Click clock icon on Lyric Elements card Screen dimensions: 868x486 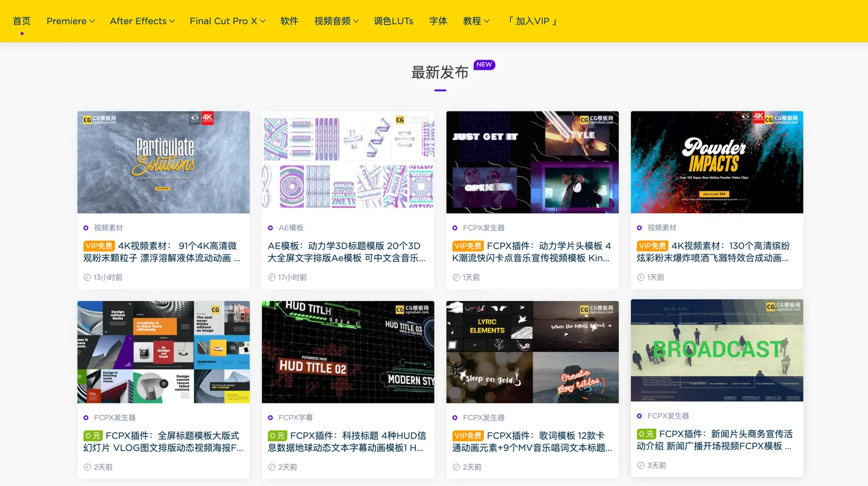(456, 467)
